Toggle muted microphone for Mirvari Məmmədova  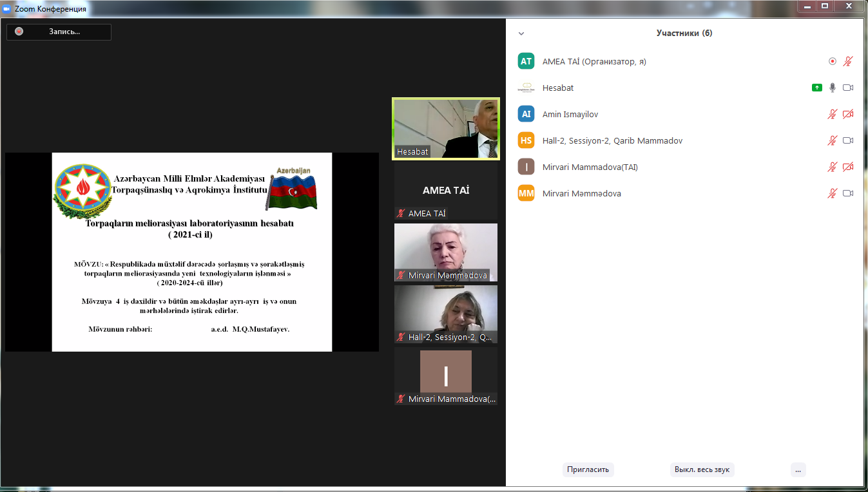833,193
